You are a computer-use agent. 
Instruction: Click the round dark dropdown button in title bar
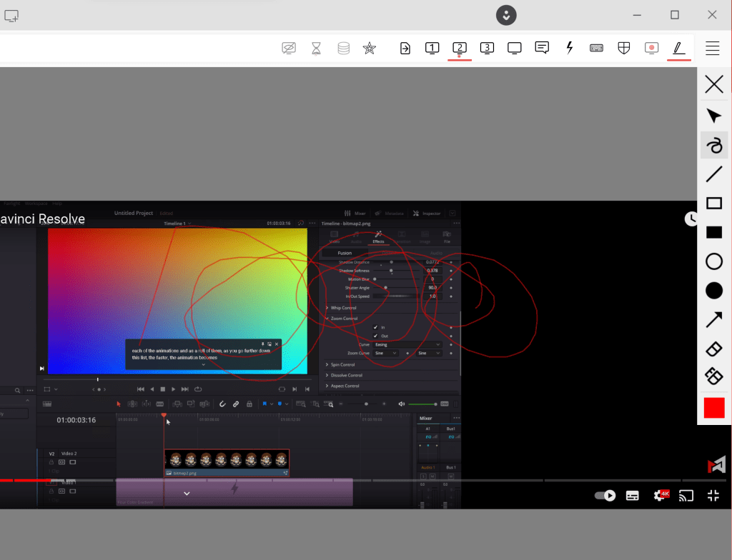506,16
